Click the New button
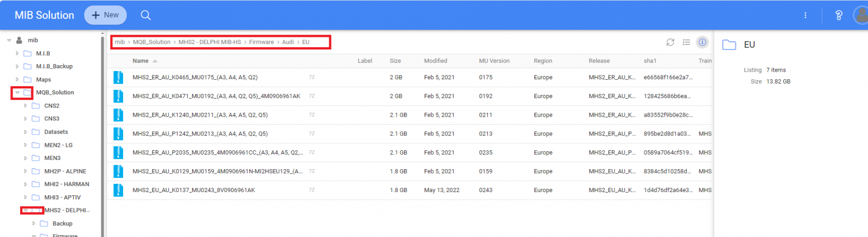The width and height of the screenshot is (868, 237). [x=105, y=15]
